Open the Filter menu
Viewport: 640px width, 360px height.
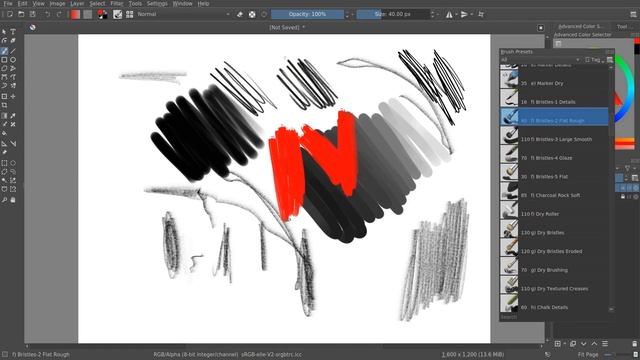117,3
